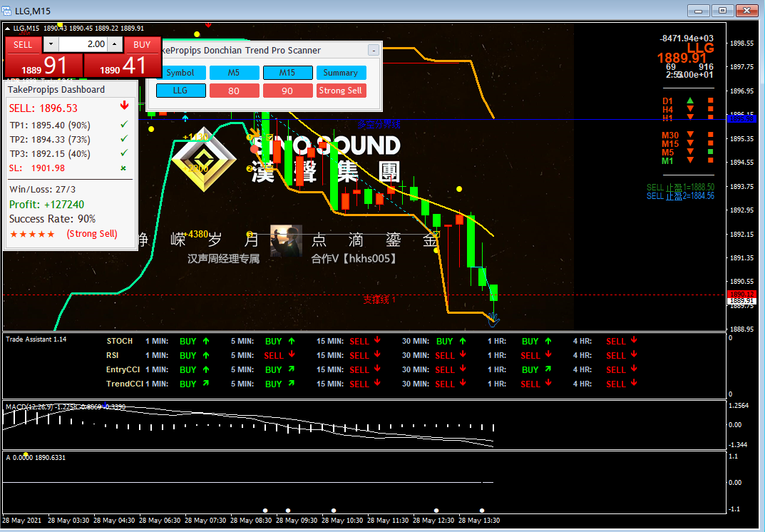The width and height of the screenshot is (765, 532).
Task: Click the red 80 value under M5
Action: point(234,91)
